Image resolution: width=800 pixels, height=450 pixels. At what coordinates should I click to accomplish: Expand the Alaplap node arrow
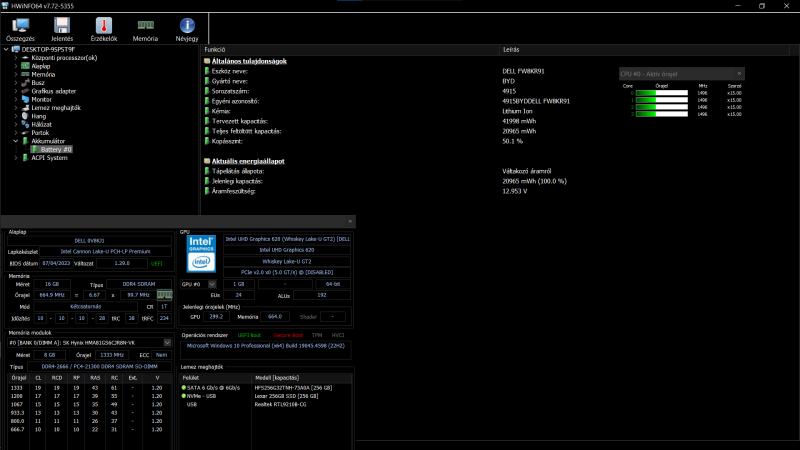pos(16,66)
